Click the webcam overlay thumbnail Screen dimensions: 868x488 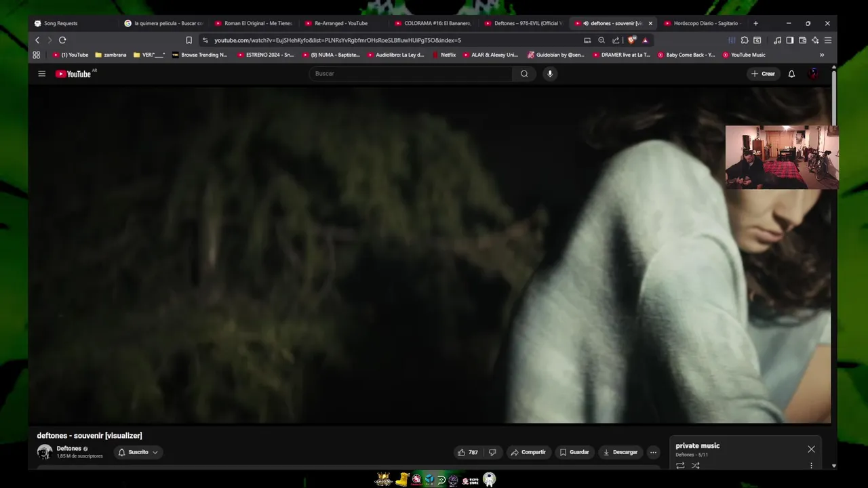coord(782,157)
